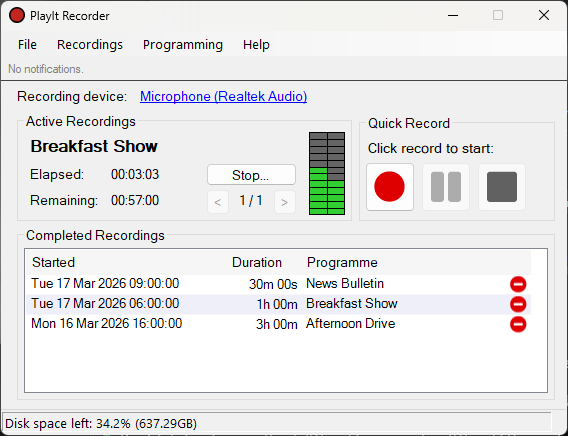The image size is (568, 436).
Task: Start Quick Record with the red record button
Action: click(x=390, y=187)
